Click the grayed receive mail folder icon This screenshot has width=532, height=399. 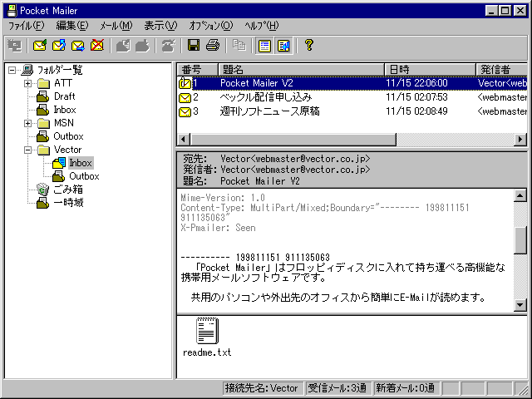123,46
